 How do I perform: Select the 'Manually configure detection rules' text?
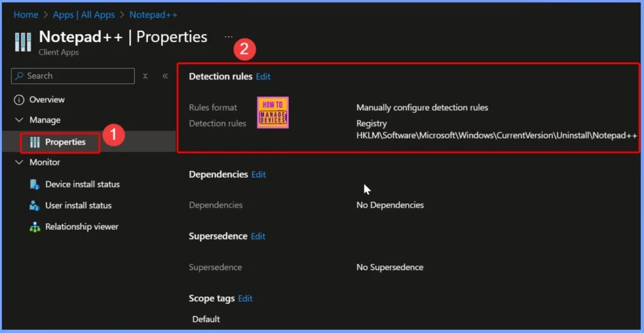point(422,107)
